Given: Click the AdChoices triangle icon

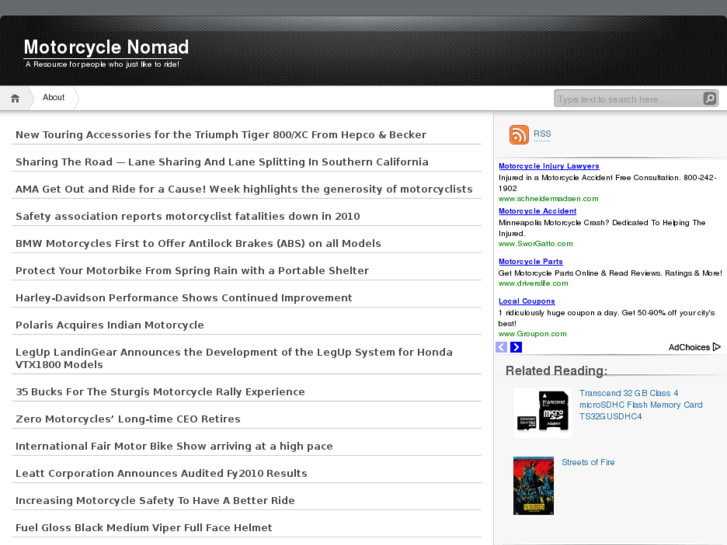Looking at the screenshot, I should pos(717,347).
